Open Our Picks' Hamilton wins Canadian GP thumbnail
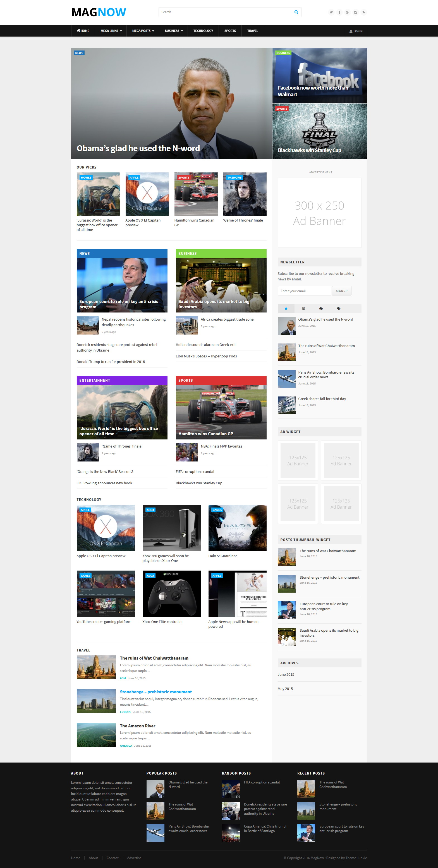 196,194
